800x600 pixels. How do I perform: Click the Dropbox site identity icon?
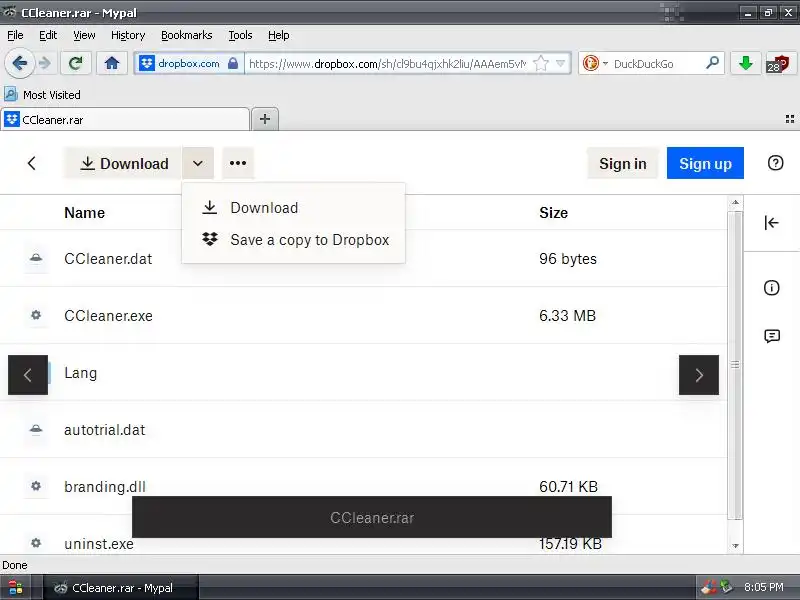(x=147, y=64)
